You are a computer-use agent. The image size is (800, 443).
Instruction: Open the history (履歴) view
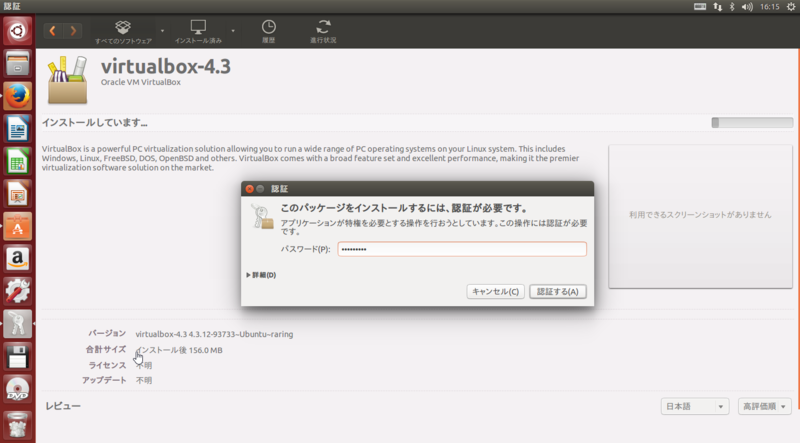click(268, 32)
